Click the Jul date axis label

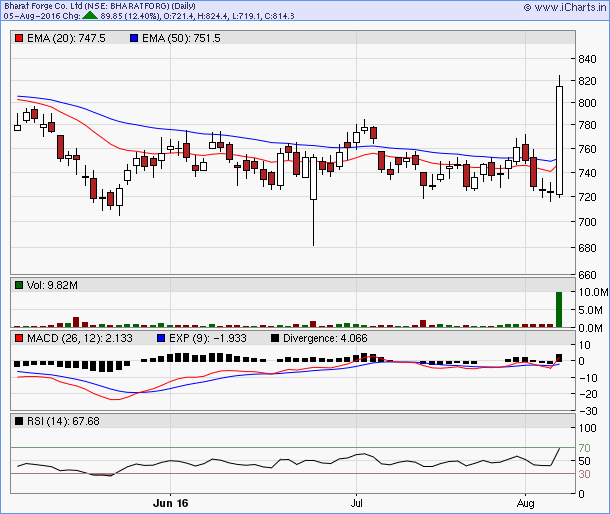[x=356, y=503]
